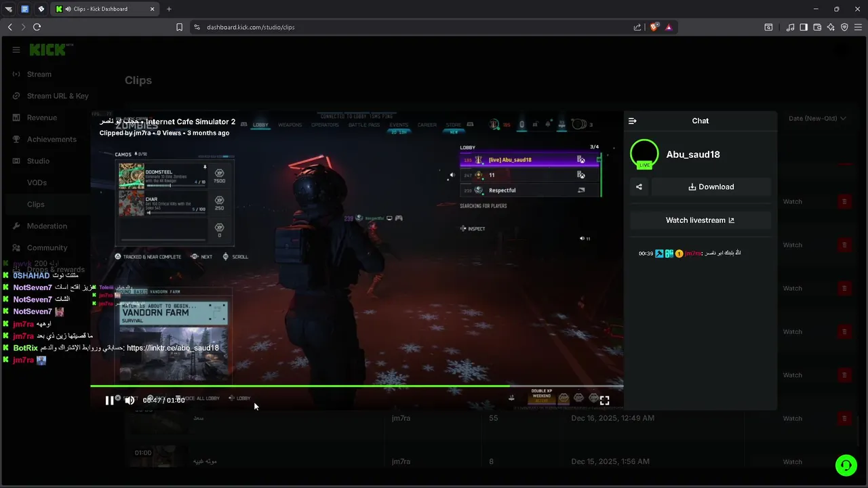This screenshot has height=488, width=868.
Task: Click the Kick logo
Action: (49, 49)
